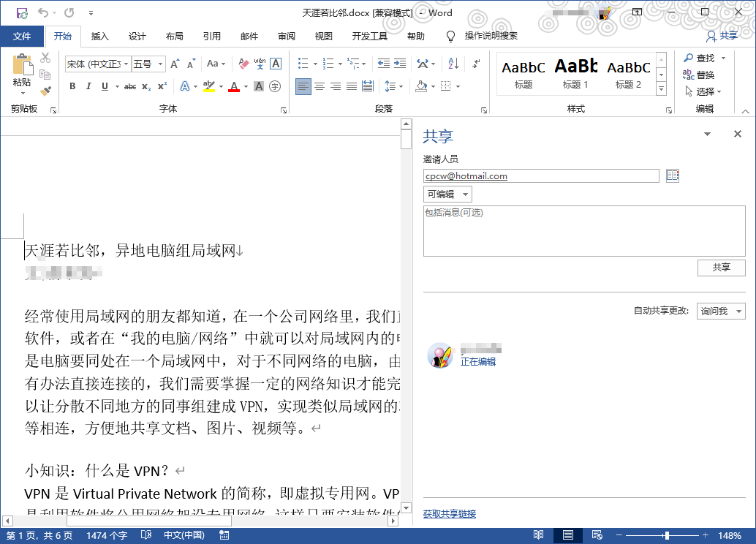The height and width of the screenshot is (544, 756).
Task: Open the 自动共享更改 询问我 dropdown
Action: [x=720, y=311]
